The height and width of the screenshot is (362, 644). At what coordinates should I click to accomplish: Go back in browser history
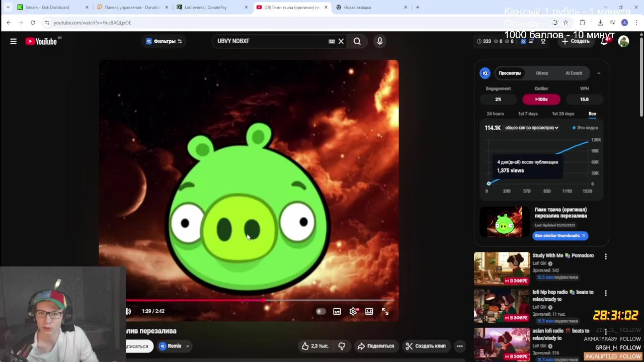click(x=9, y=23)
